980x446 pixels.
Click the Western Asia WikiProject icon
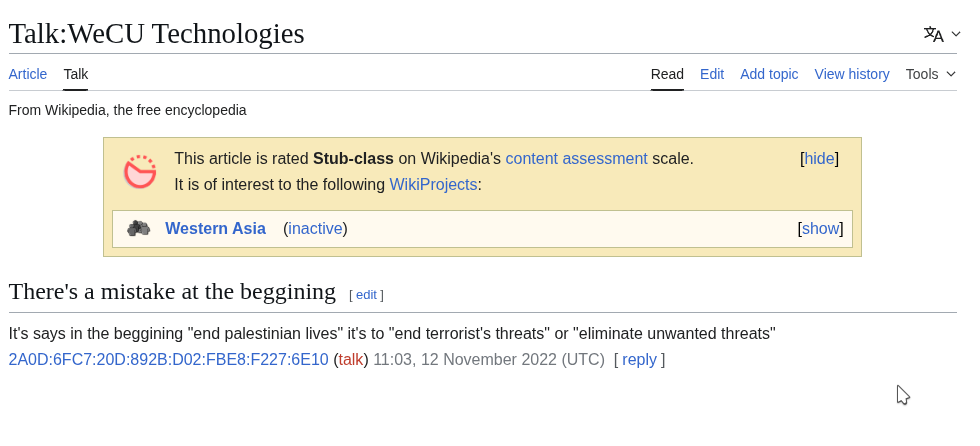(x=138, y=228)
